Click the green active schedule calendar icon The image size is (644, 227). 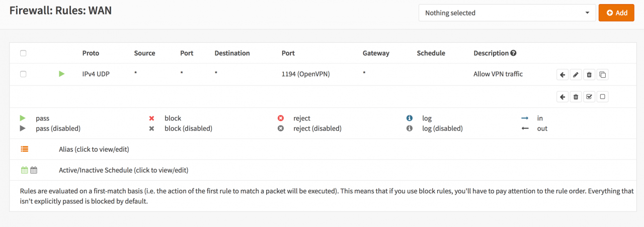(24, 170)
